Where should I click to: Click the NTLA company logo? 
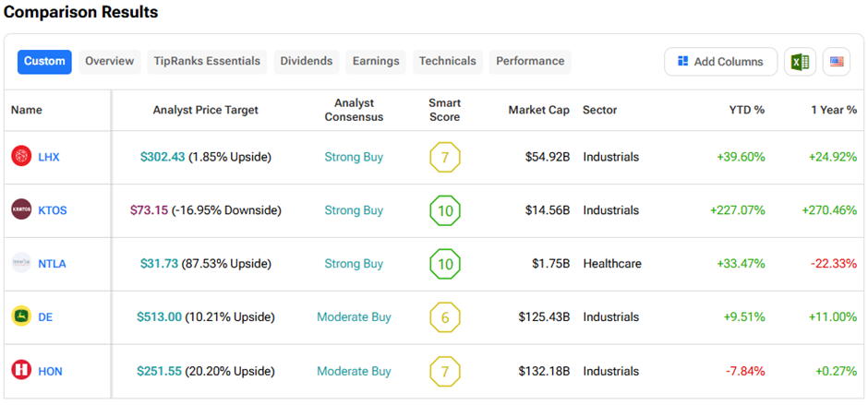(x=21, y=263)
